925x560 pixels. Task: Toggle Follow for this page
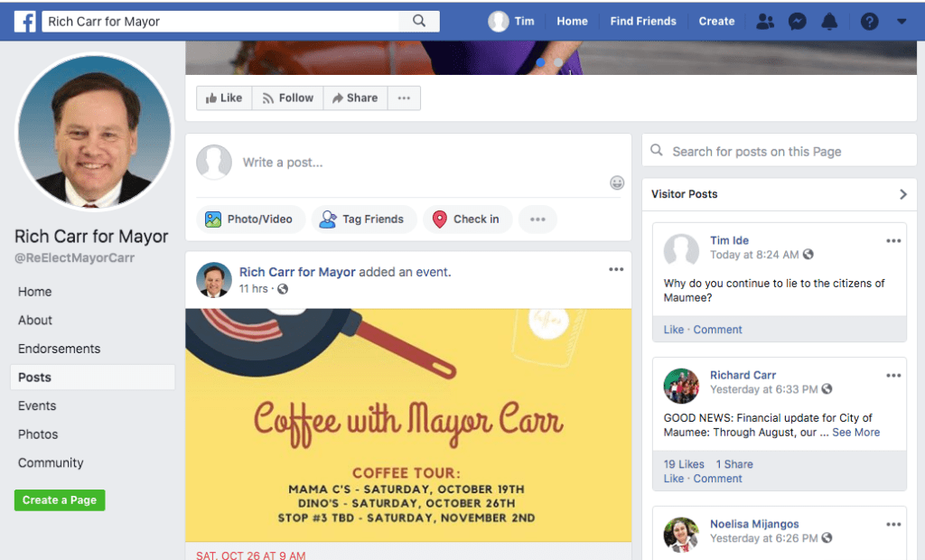(x=287, y=98)
